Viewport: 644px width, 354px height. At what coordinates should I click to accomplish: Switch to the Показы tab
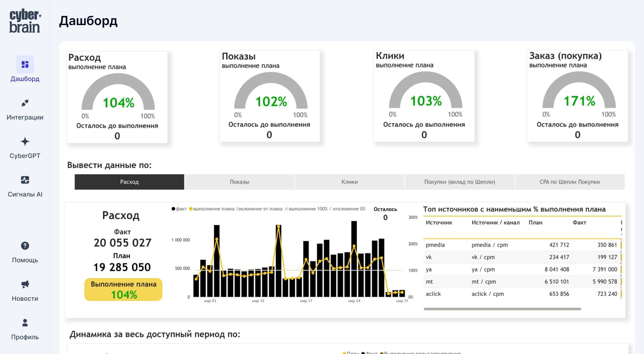(x=239, y=182)
